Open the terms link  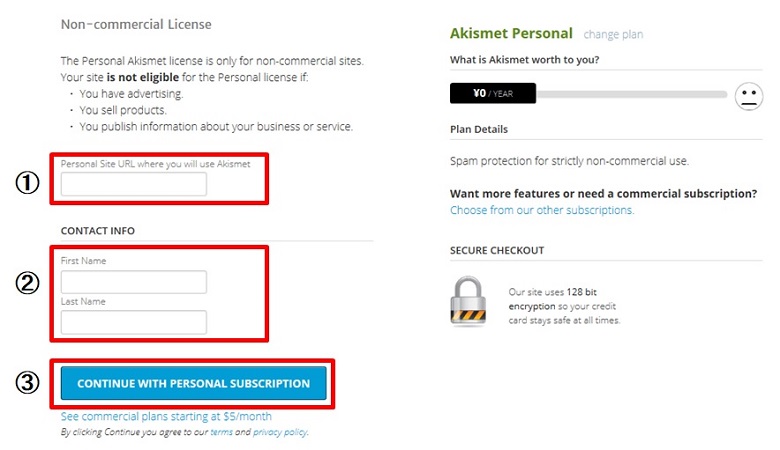(x=220, y=432)
